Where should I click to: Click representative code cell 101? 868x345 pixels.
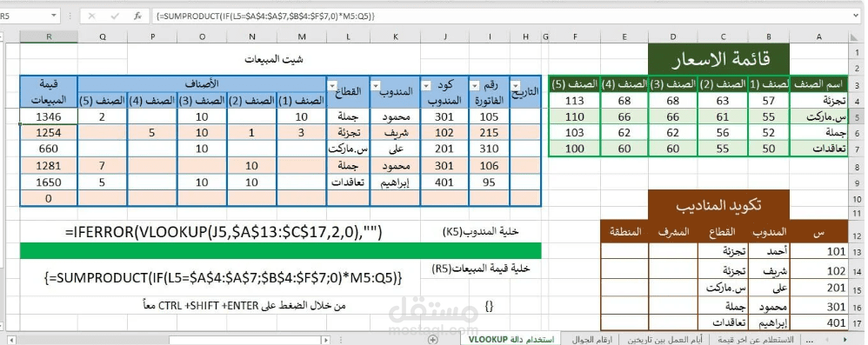818,252
